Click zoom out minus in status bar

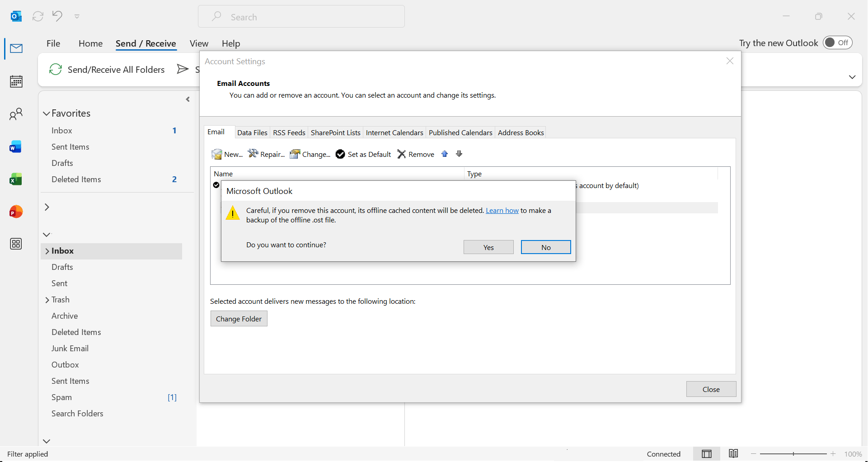pos(754,454)
